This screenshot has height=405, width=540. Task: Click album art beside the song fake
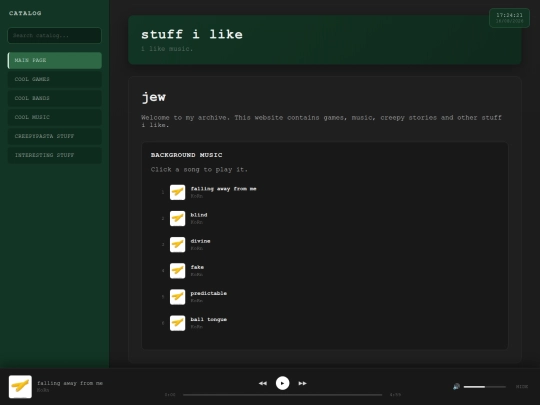[x=177, y=271]
